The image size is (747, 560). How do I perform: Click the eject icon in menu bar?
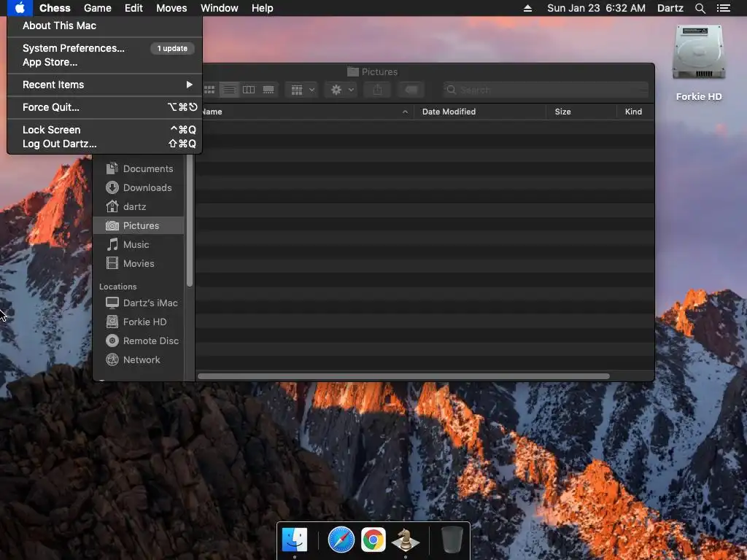pyautogui.click(x=527, y=8)
